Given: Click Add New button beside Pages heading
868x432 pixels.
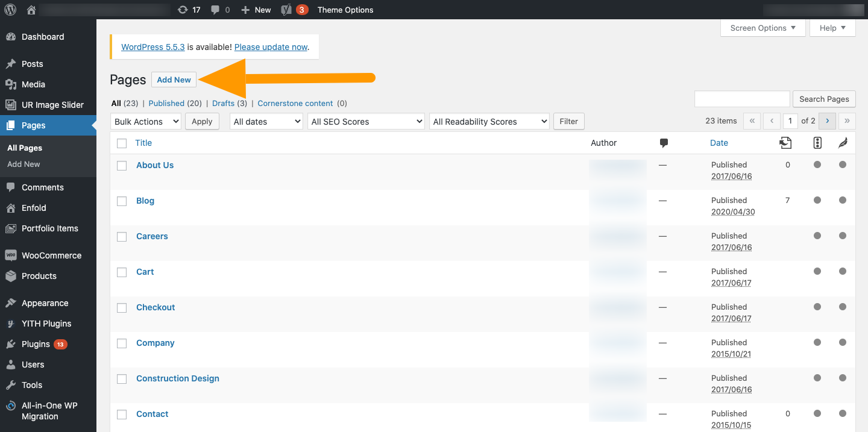Looking at the screenshot, I should click(174, 80).
